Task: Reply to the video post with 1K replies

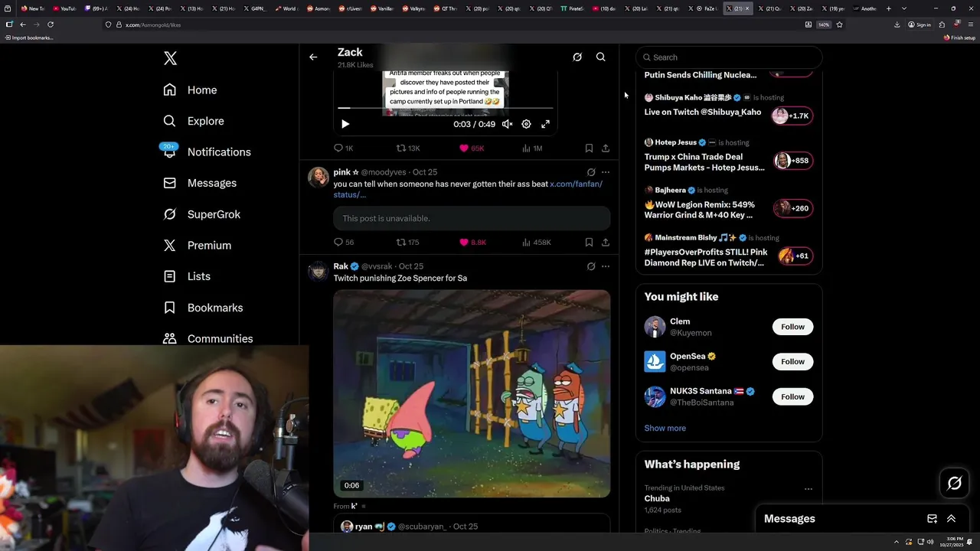Action: pos(343,148)
